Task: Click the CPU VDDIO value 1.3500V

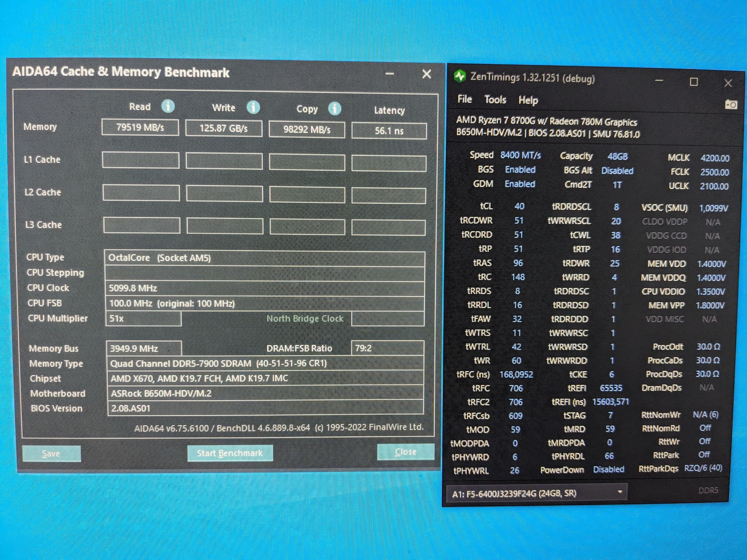Action: click(x=711, y=292)
